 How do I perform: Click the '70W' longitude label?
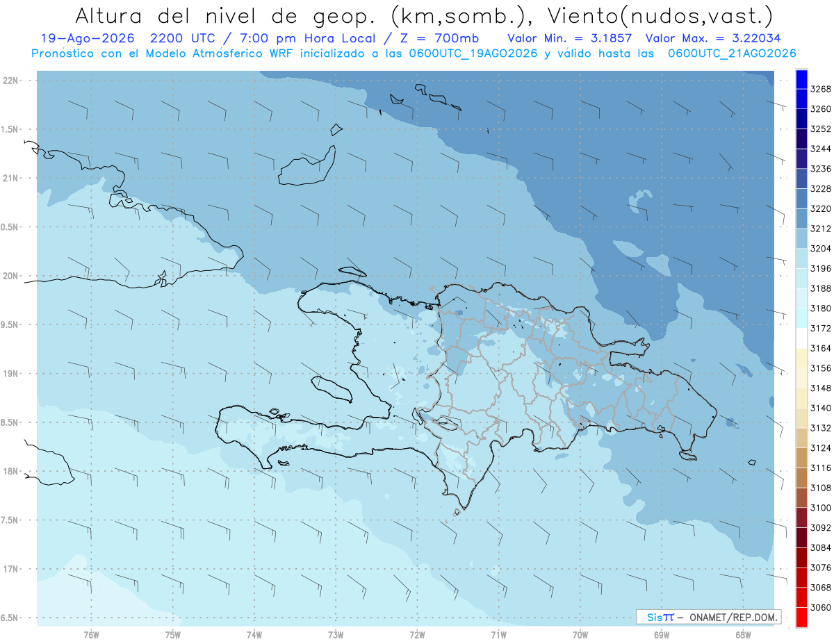tap(580, 635)
